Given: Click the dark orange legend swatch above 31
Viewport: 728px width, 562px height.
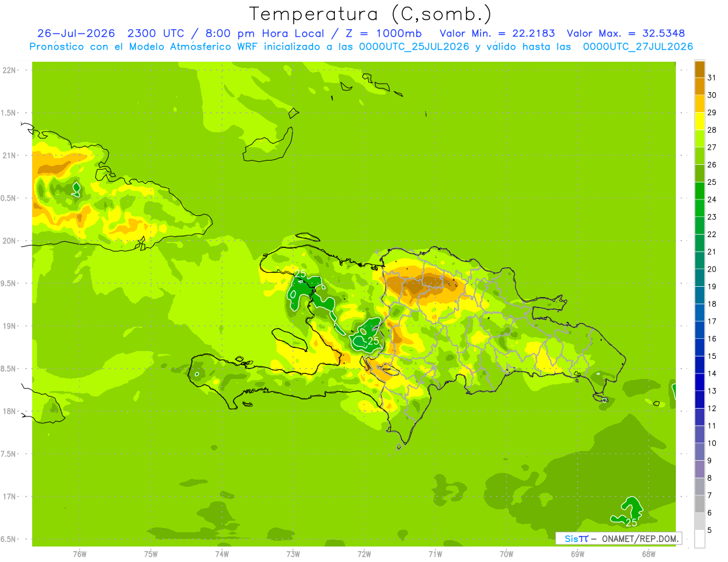Looking at the screenshot, I should (x=699, y=69).
